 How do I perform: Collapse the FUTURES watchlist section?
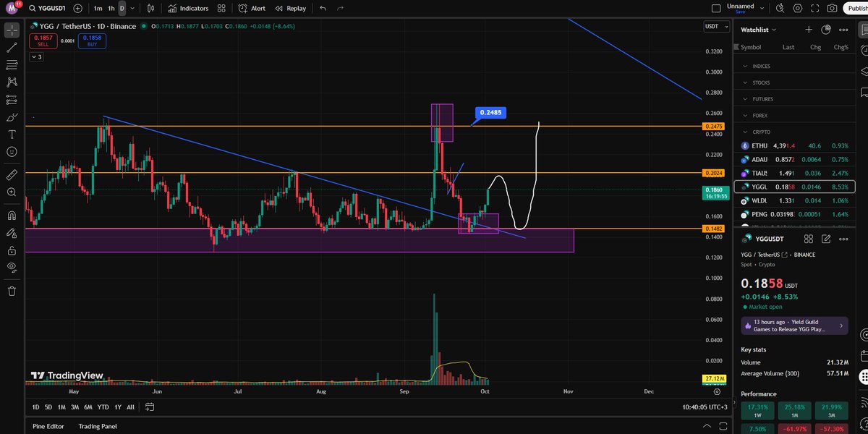745,99
